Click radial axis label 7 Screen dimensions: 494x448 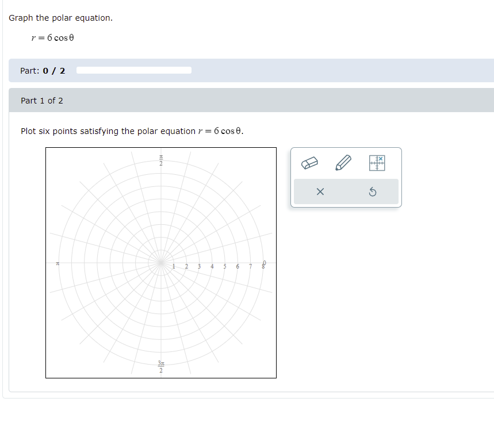[251, 266]
